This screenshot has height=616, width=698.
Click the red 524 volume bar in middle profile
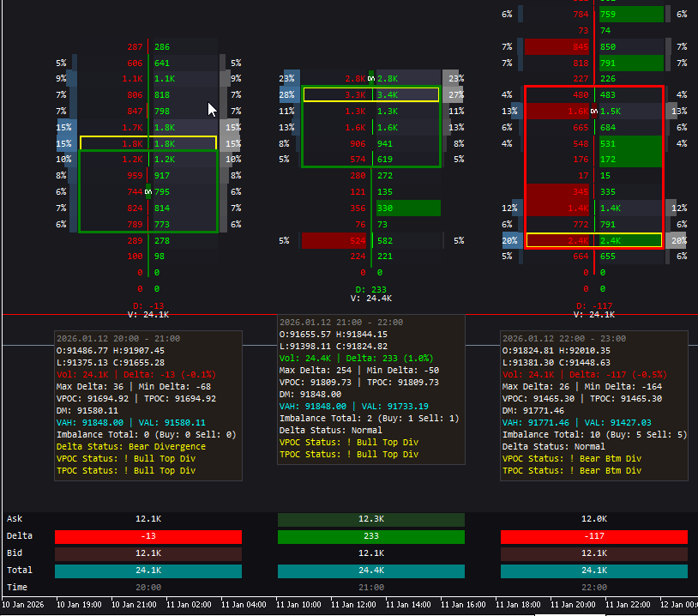tap(334, 241)
